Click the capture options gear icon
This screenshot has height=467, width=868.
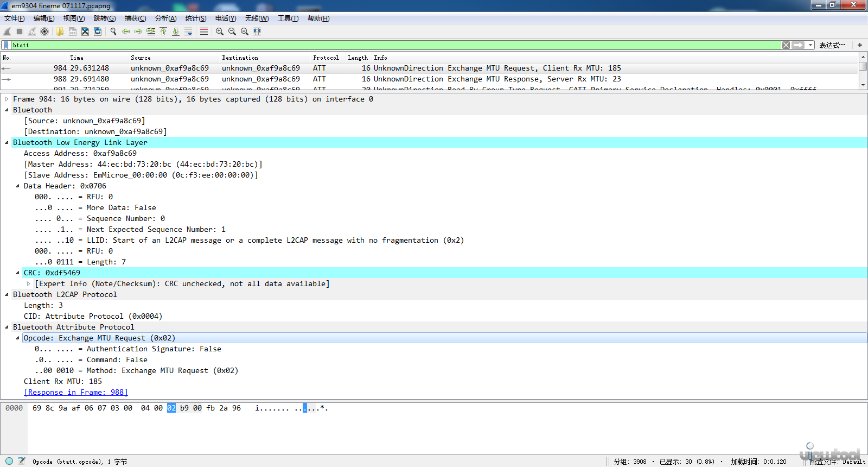44,31
